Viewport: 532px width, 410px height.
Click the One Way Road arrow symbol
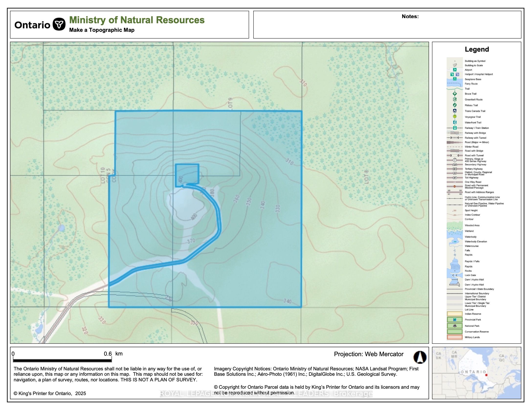[x=455, y=182]
